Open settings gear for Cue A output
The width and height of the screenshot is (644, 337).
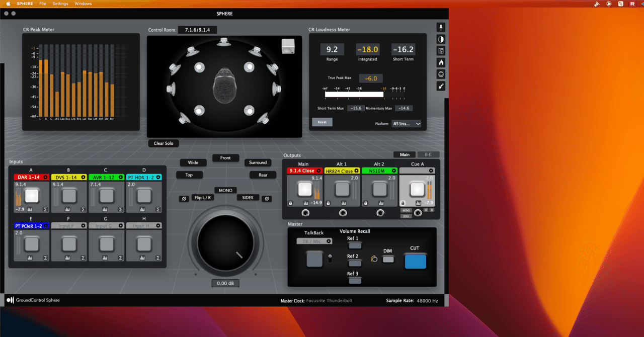pyautogui.click(x=431, y=171)
